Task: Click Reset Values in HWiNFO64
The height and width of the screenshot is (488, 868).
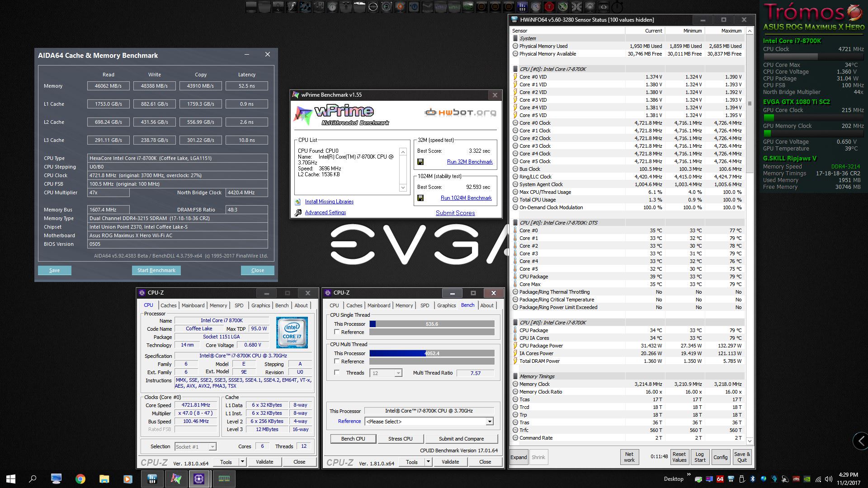Action: point(679,457)
